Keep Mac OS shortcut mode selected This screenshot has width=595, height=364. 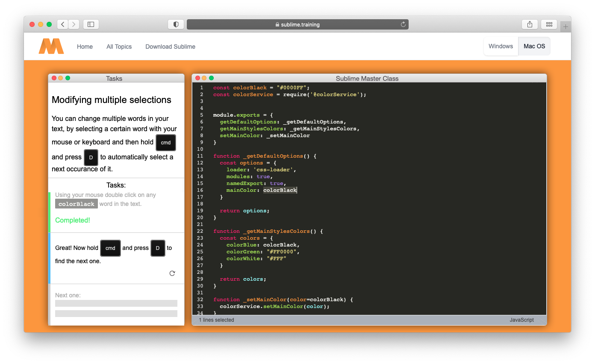(x=534, y=46)
